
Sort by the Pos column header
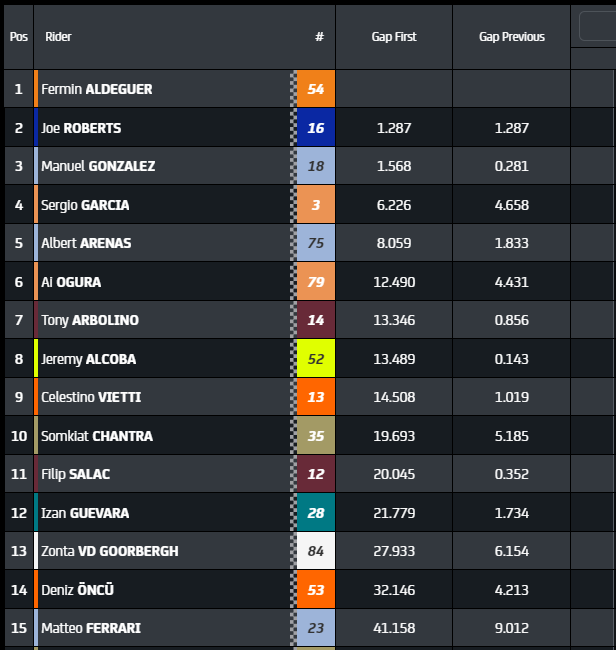click(x=18, y=37)
